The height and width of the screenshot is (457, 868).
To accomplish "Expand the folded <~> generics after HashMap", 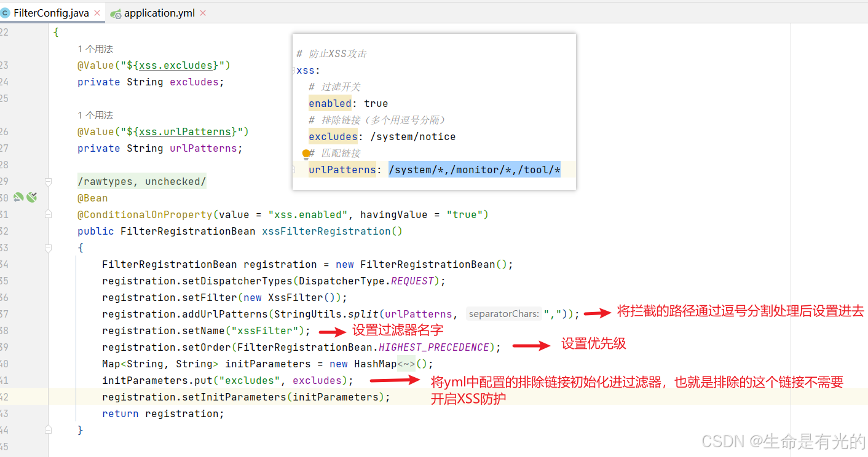I will 406,364.
